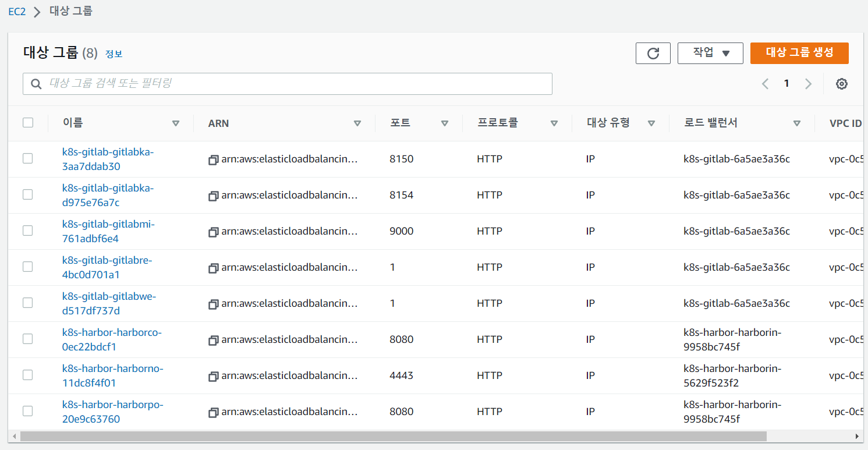Copy ARN for the port 9000 row
Viewport: 868px width, 450px height.
(x=213, y=232)
